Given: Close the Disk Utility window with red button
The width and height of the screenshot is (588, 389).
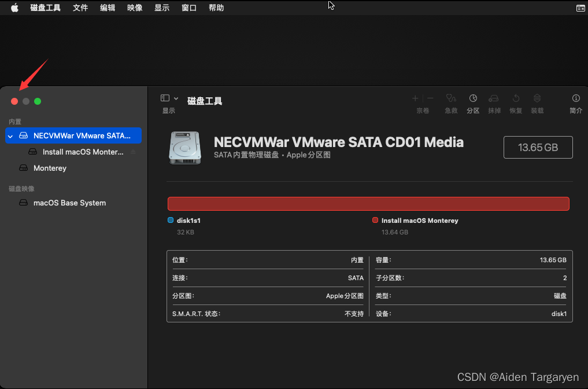Looking at the screenshot, I should pos(14,101).
